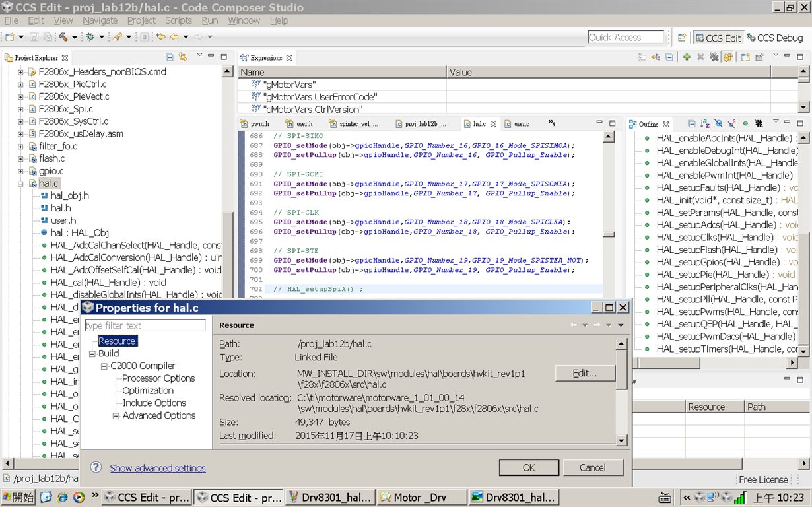Click the Open Perspective icon
The image size is (812, 507).
682,38
